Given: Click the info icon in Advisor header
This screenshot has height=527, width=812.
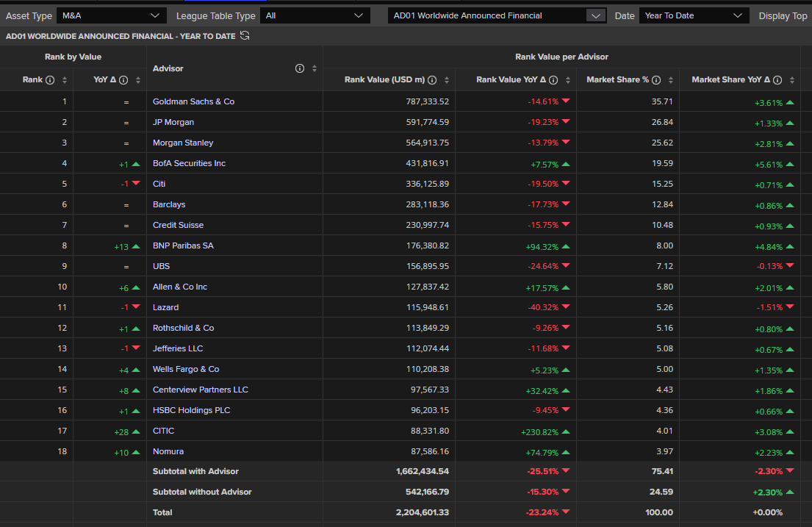Looking at the screenshot, I should tap(300, 68).
